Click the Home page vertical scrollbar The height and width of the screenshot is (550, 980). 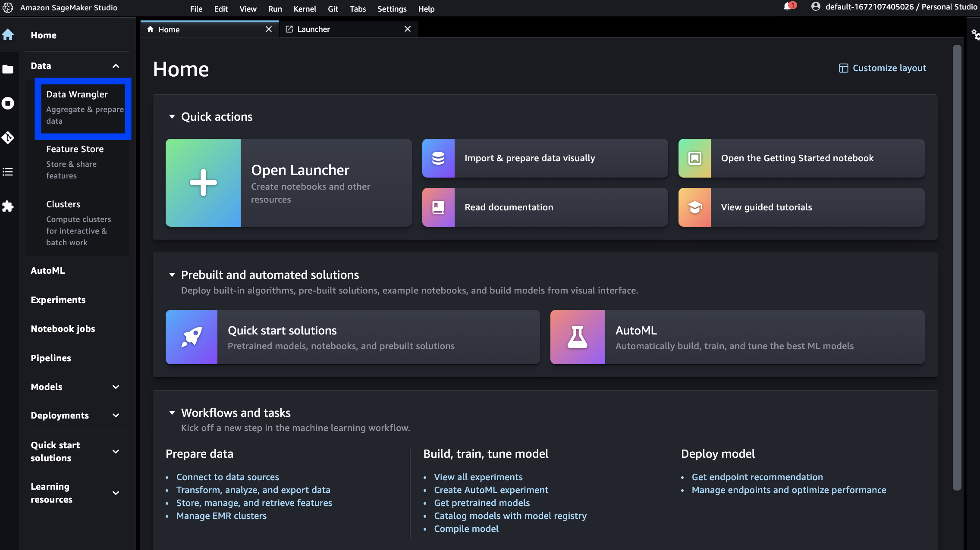point(957,267)
